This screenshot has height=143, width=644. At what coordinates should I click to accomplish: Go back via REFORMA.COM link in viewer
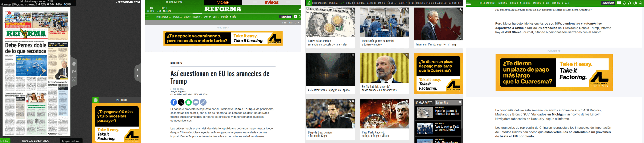(128, 2)
